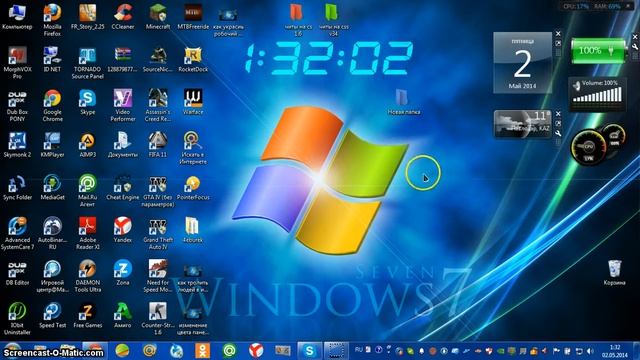Image resolution: width=640 pixels, height=360 pixels.
Task: Select the TORNADO Source Panel icon
Action: (87, 62)
